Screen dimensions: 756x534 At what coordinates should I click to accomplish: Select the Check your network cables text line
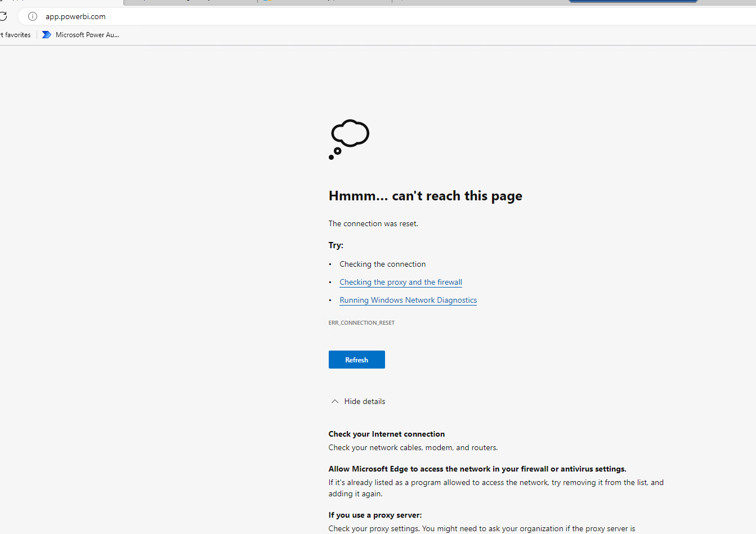pos(413,447)
